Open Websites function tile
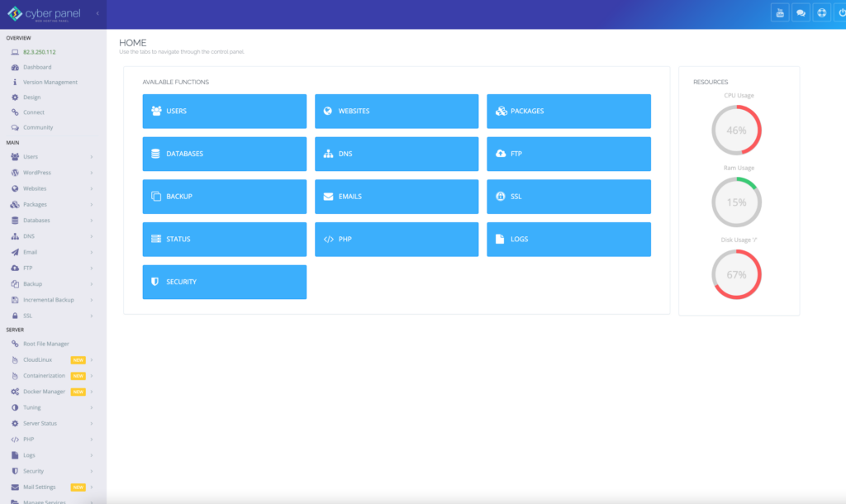The height and width of the screenshot is (504, 846). (397, 112)
